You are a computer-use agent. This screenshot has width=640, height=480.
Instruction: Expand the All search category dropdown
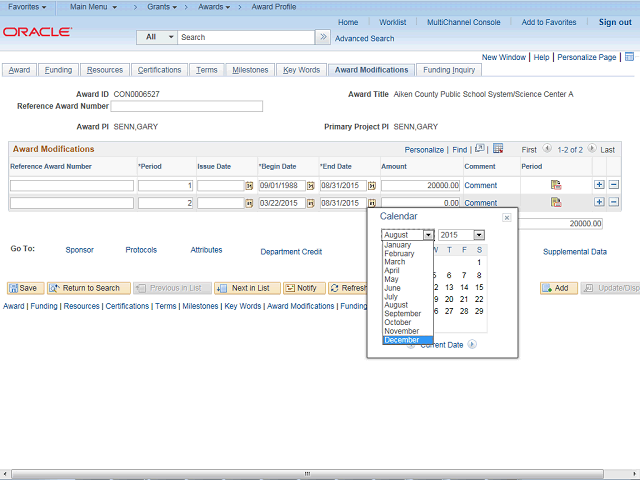156,37
